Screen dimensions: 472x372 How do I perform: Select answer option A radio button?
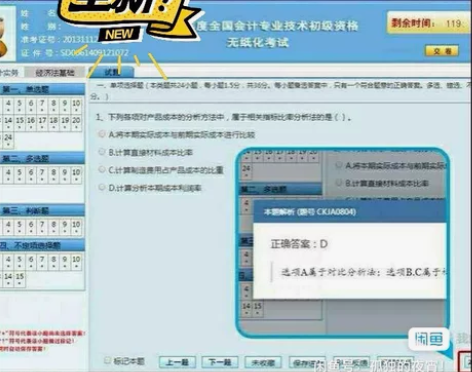pyautogui.click(x=102, y=134)
